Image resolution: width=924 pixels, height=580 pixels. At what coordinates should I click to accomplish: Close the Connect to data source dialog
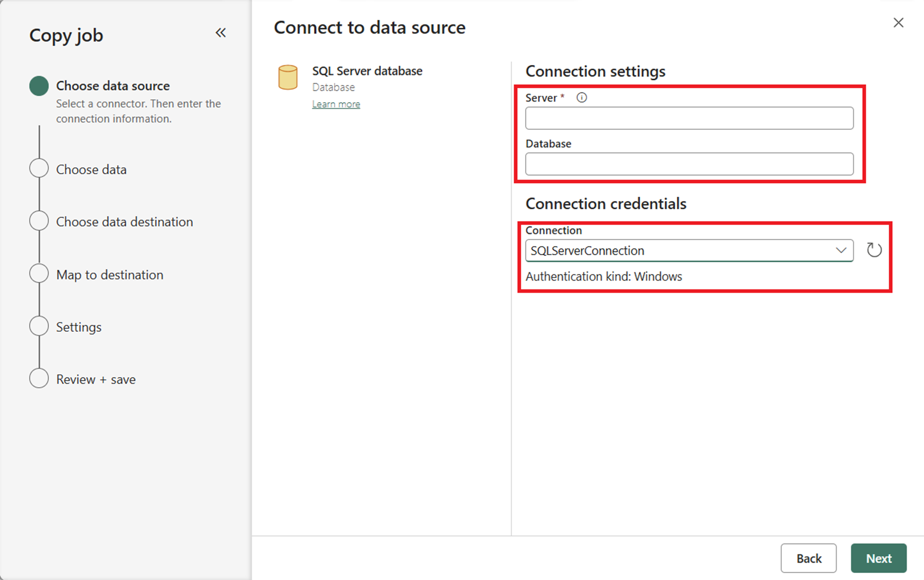click(898, 23)
